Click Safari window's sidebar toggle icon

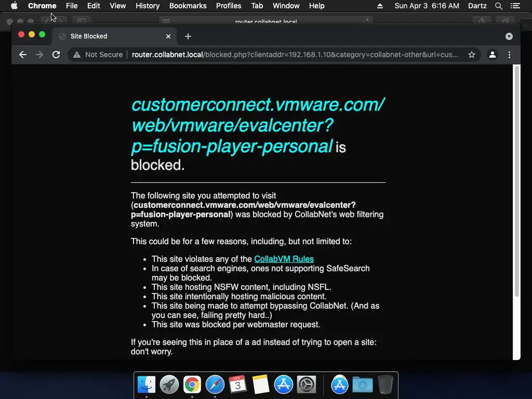82,21
